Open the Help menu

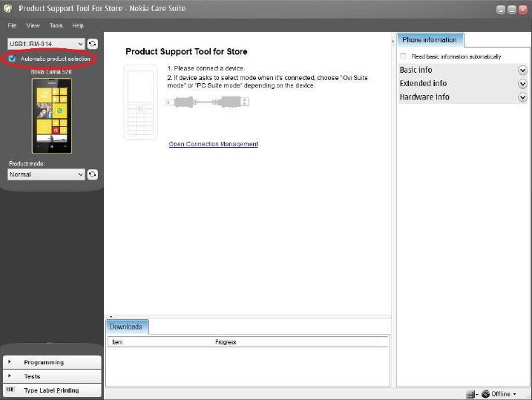(78, 25)
